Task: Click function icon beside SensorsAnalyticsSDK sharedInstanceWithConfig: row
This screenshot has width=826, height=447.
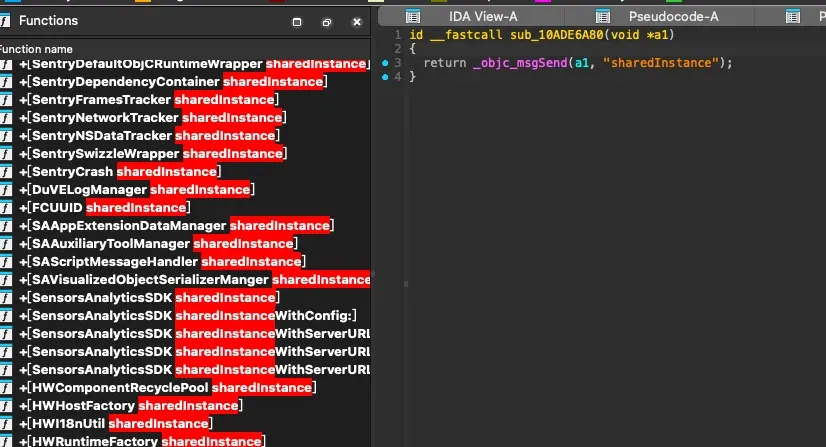Action: point(6,315)
